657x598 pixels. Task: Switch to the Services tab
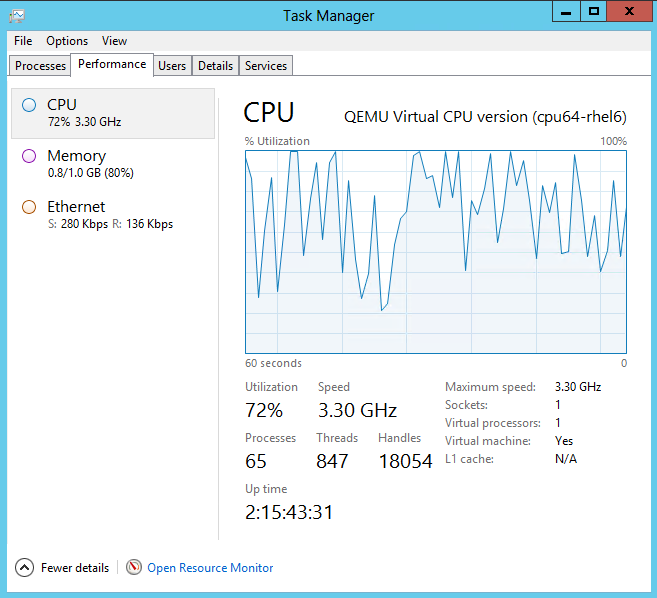click(266, 66)
